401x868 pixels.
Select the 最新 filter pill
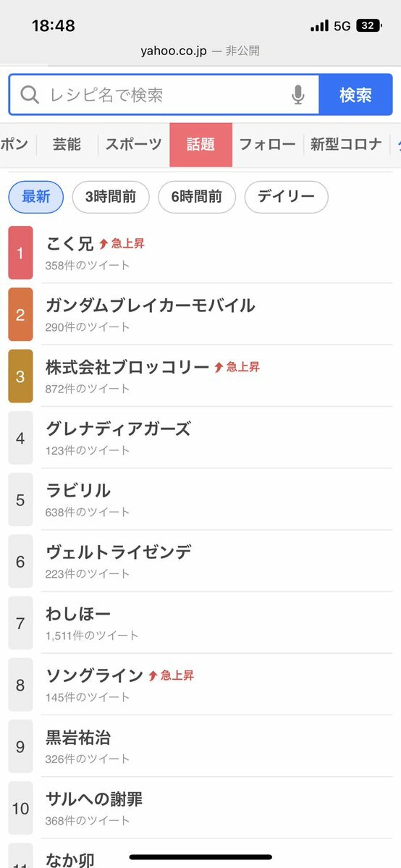pos(36,196)
